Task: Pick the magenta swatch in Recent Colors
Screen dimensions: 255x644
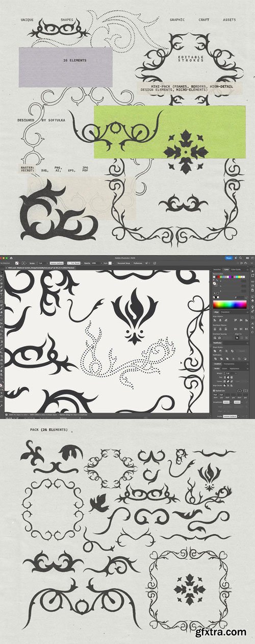Action: pyautogui.click(x=230, y=277)
